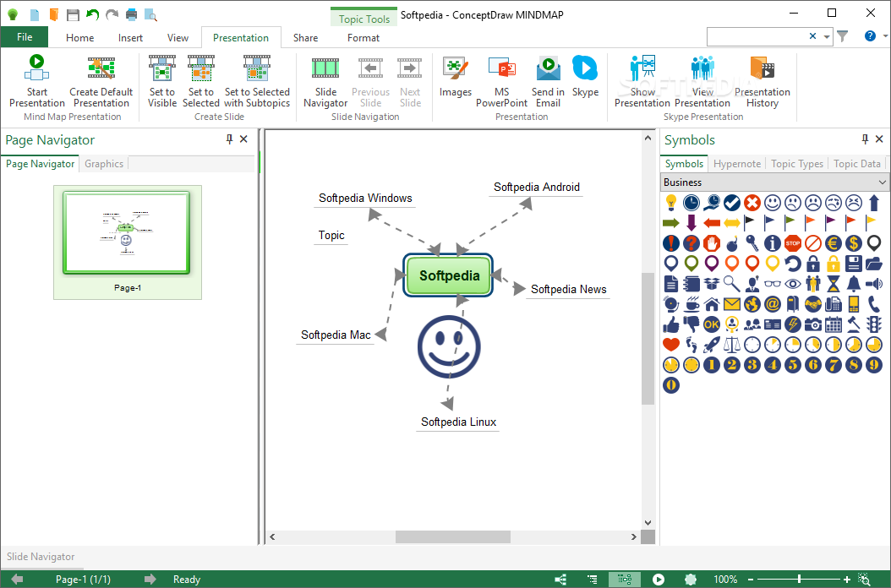Click the vertical canvas scrollbar thumb
Image resolution: width=891 pixels, height=588 pixels.
coord(648,339)
